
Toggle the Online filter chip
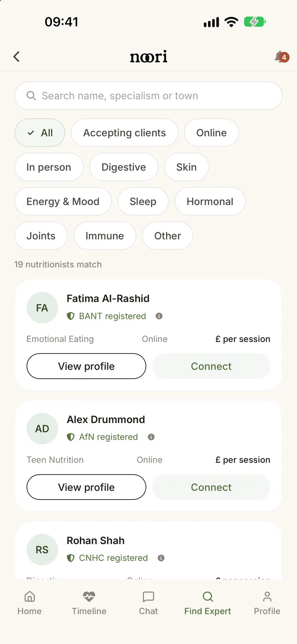[x=211, y=133]
